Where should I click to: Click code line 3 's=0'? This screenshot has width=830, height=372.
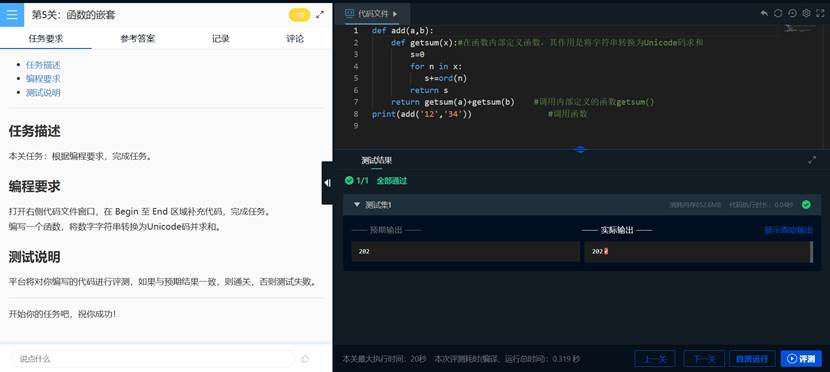click(x=417, y=54)
